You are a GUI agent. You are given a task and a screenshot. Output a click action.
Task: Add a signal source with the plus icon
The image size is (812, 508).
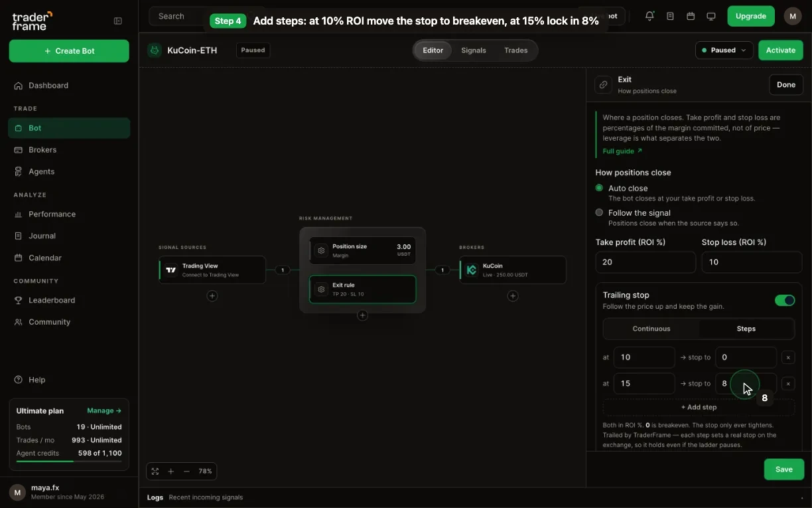tap(212, 296)
